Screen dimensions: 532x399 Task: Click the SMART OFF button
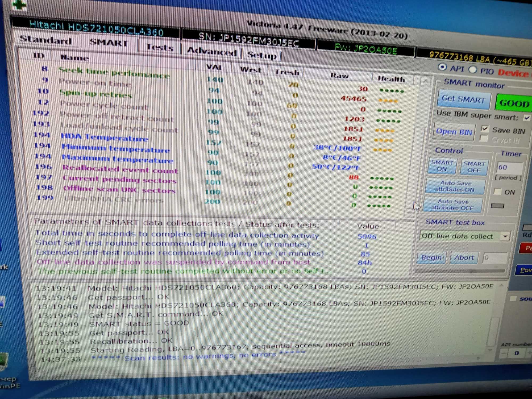[474, 167]
